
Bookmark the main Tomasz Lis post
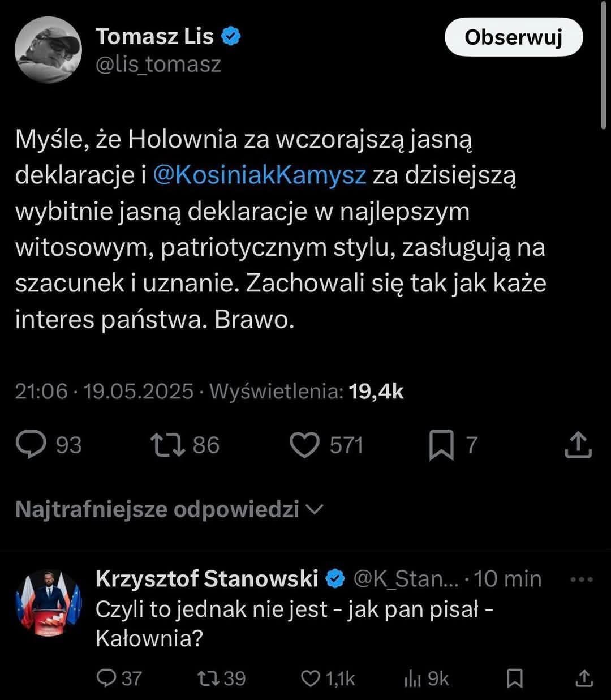point(441,446)
